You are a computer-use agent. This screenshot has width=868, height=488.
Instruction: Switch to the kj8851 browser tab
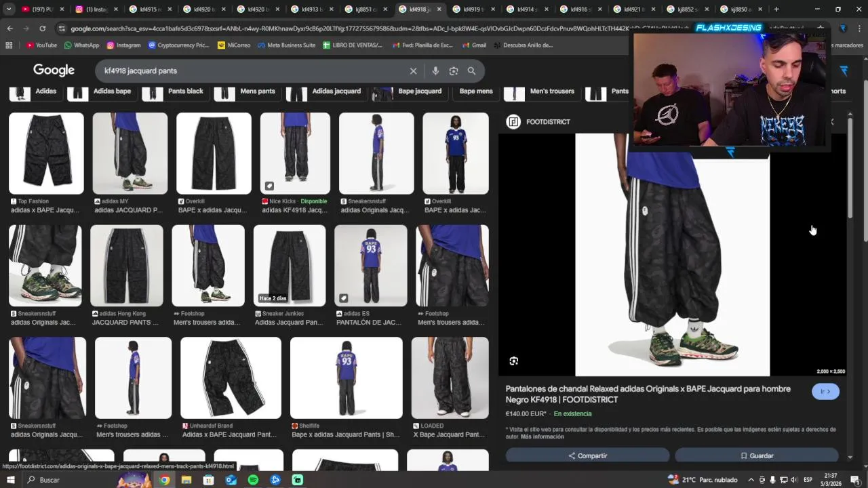tap(363, 9)
